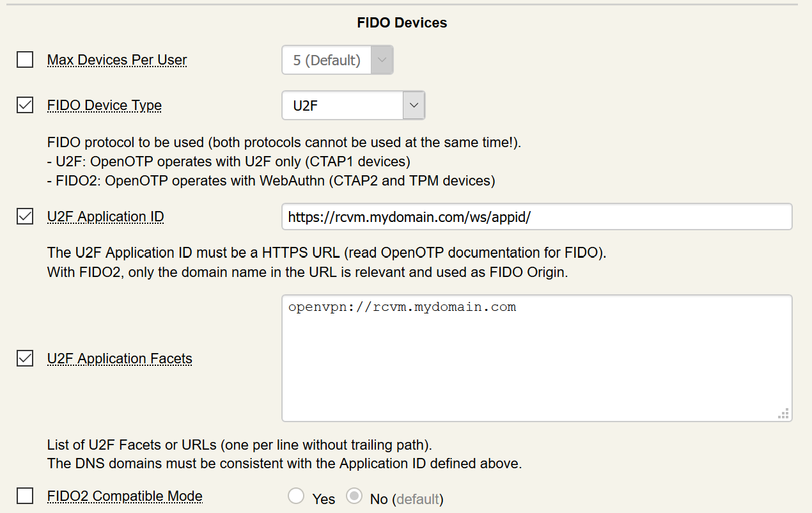Image resolution: width=812 pixels, height=513 pixels.
Task: Click the U2F Application ID URL field
Action: [x=537, y=217]
